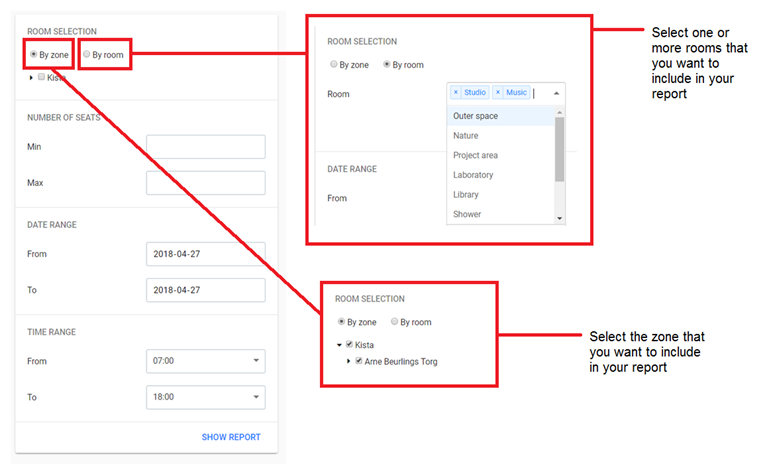The width and height of the screenshot is (767, 476).
Task: Click the room list scroll up arrow
Action: click(x=560, y=112)
